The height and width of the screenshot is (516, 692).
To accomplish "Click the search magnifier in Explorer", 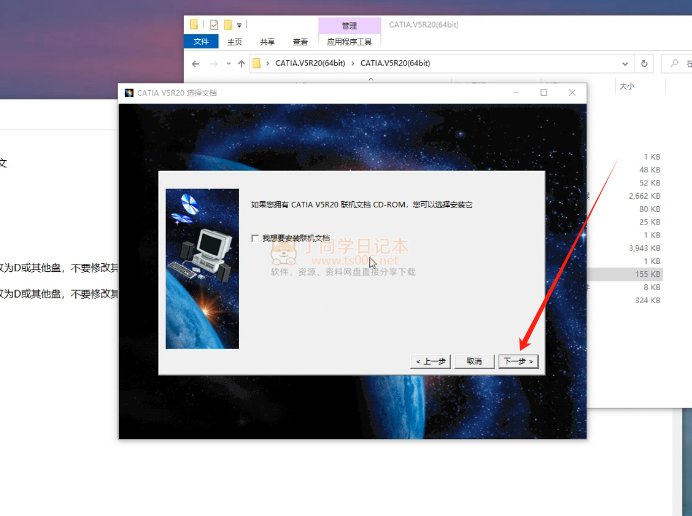I will (674, 64).
